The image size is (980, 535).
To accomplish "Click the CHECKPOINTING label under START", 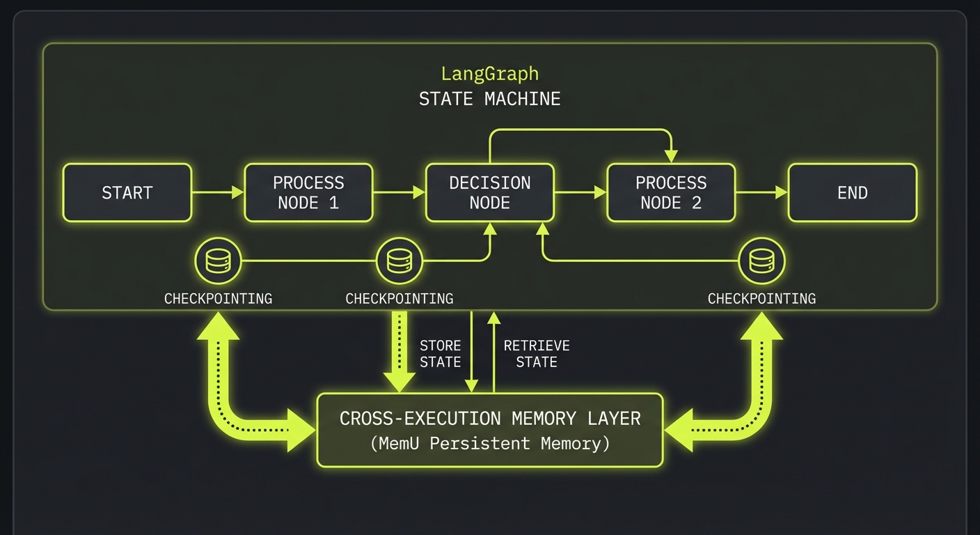I will tap(218, 299).
